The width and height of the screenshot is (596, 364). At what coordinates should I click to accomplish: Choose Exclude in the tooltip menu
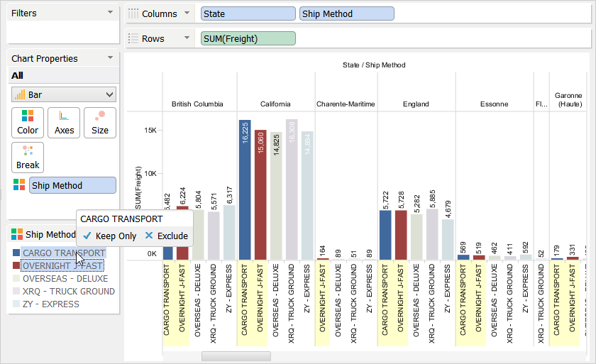166,236
